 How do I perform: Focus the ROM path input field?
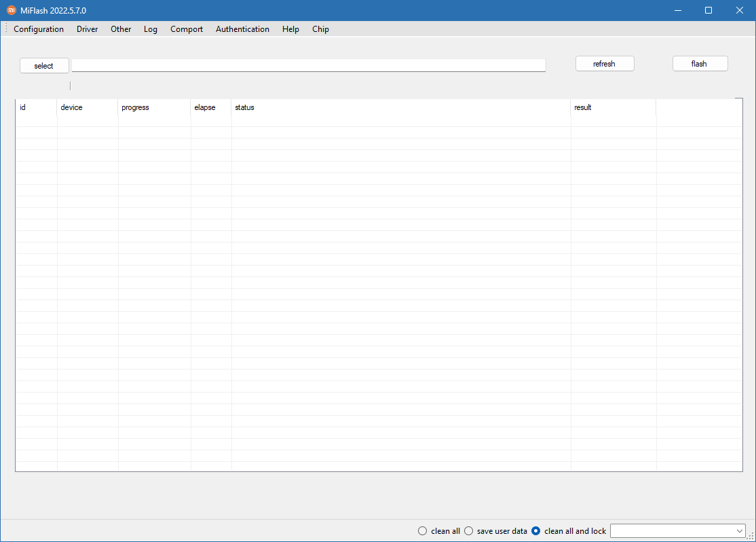(309, 65)
